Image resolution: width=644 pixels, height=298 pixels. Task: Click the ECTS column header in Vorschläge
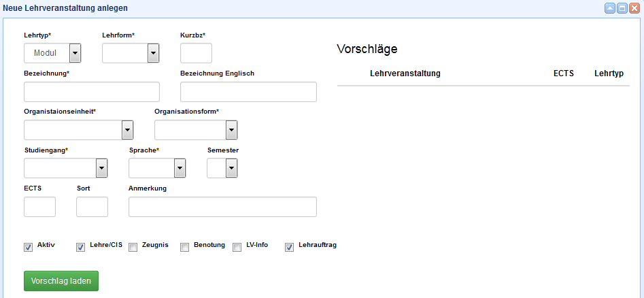[564, 73]
